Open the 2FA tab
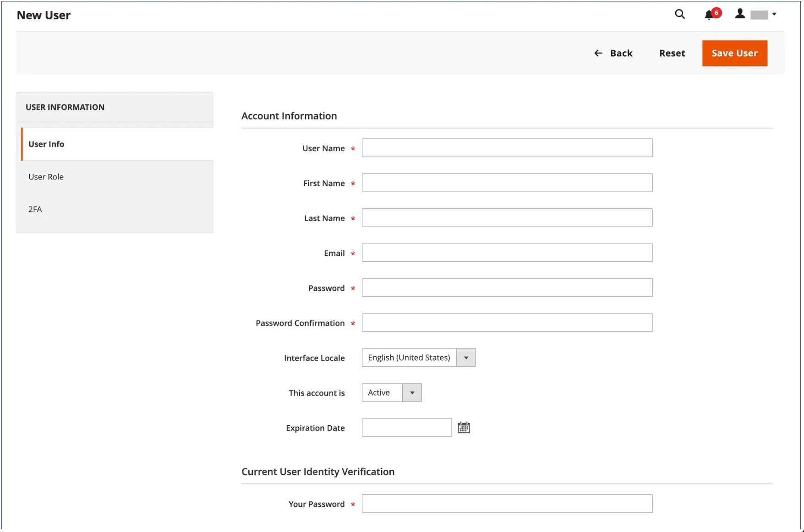This screenshot has width=804, height=532. 35,209
